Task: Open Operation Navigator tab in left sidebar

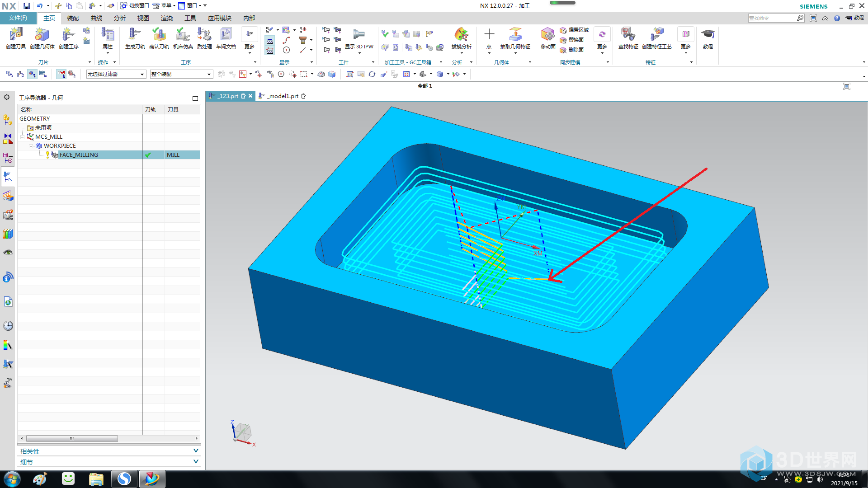Action: click(x=8, y=177)
